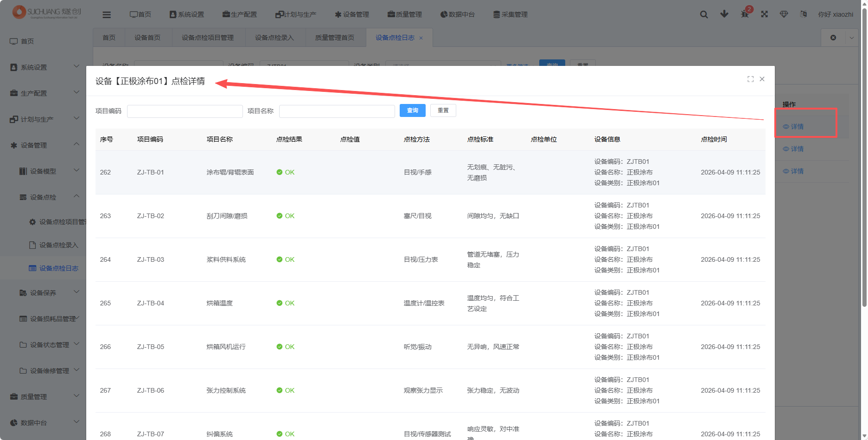The width and height of the screenshot is (868, 440).
Task: Open 设备损耗品管理 in sidebar
Action: pyautogui.click(x=53, y=319)
